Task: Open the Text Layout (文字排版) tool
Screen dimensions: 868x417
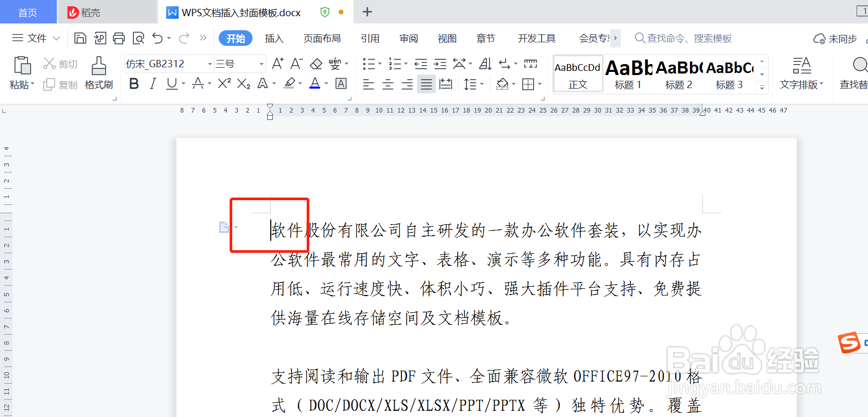Action: click(x=801, y=73)
